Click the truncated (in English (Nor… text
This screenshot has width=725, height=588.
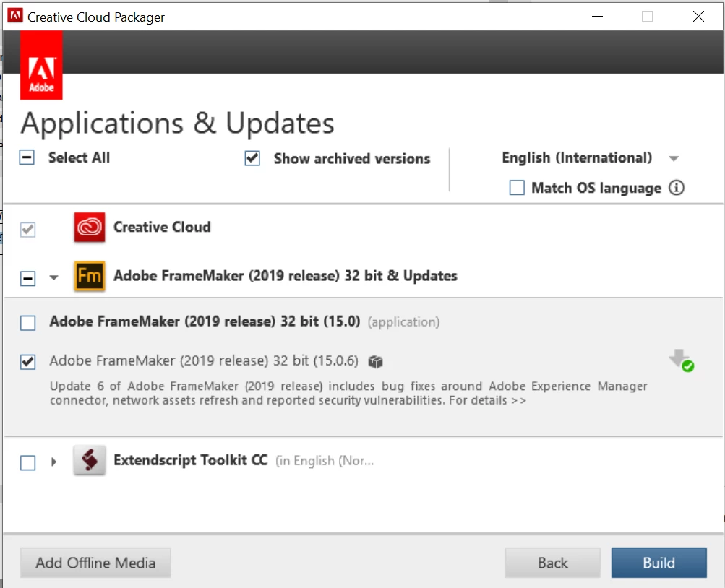(325, 461)
